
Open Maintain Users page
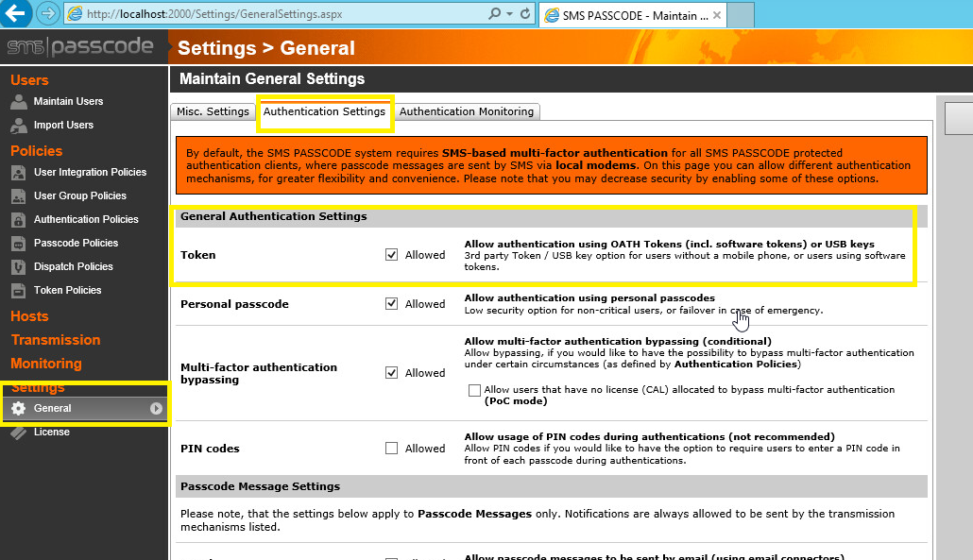68,102
